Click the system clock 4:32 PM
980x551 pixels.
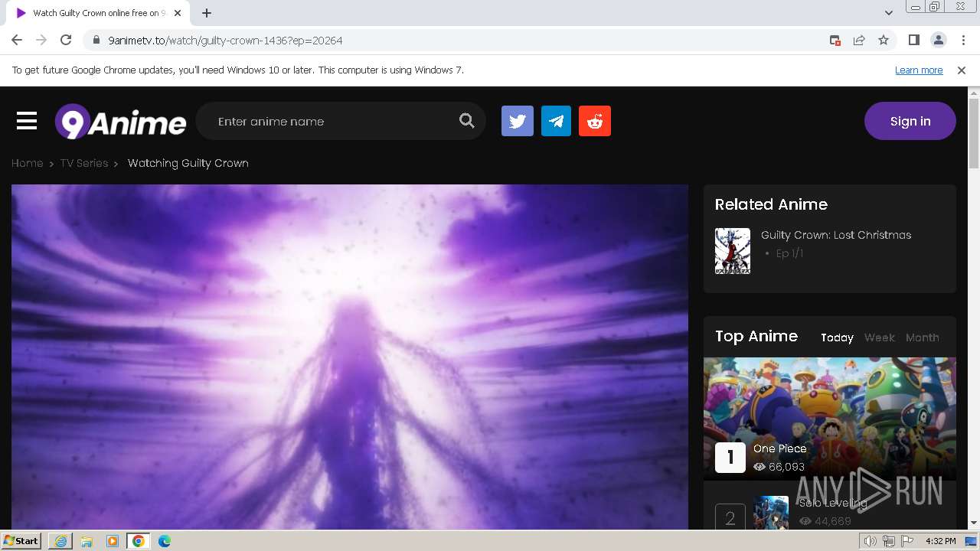pyautogui.click(x=941, y=541)
